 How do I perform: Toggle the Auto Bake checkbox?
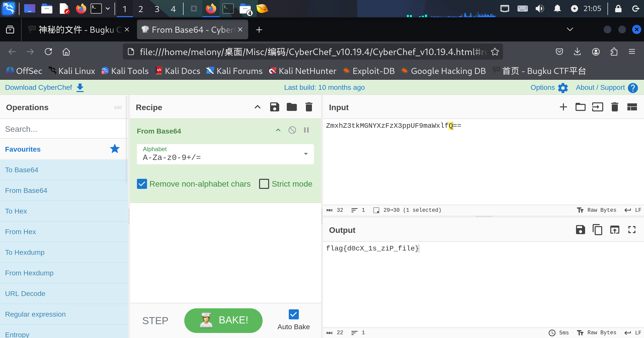[x=294, y=314]
